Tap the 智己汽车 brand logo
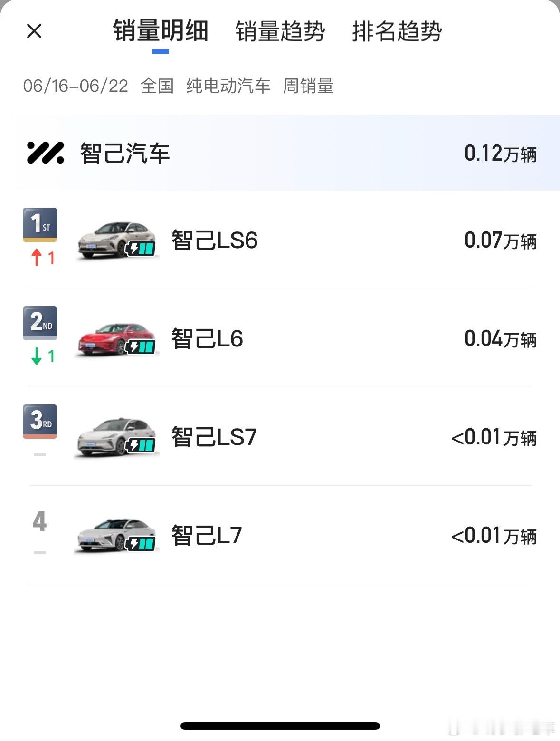 45,153
